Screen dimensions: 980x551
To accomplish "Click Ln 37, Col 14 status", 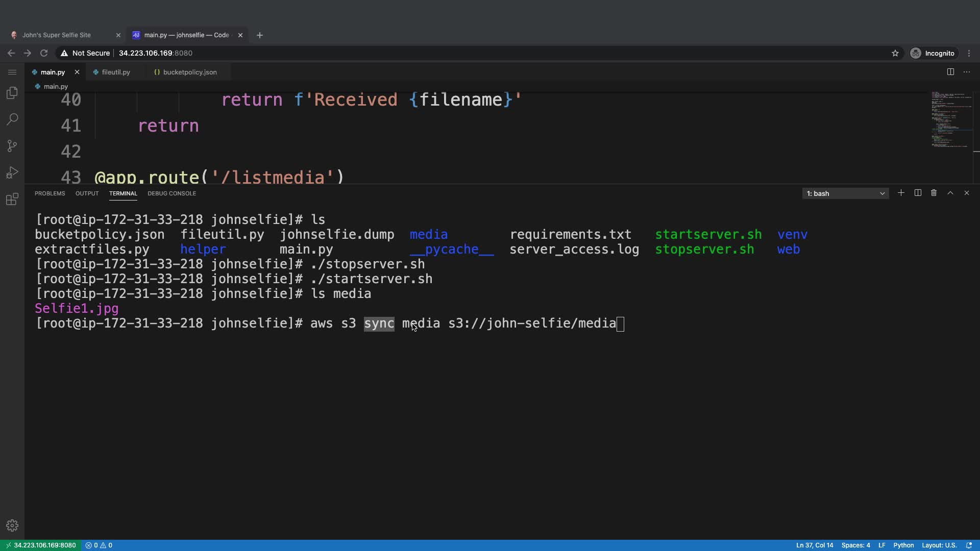I will pos(815,545).
